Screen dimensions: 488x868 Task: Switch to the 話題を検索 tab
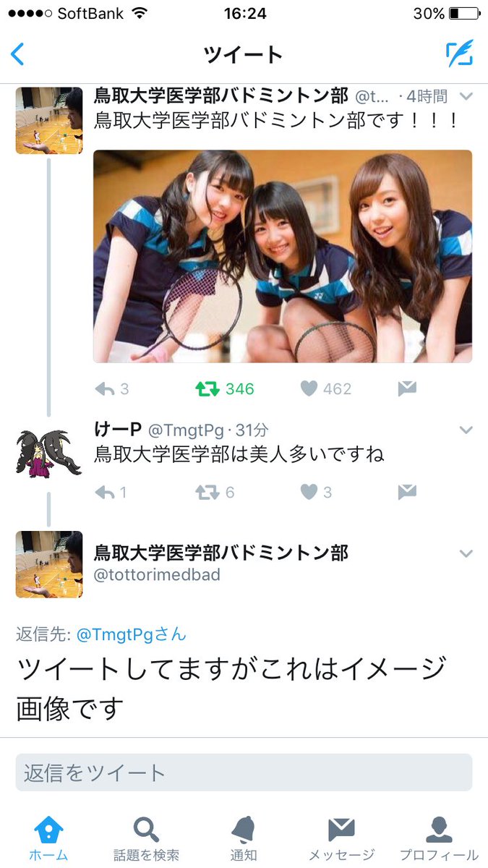point(146,839)
